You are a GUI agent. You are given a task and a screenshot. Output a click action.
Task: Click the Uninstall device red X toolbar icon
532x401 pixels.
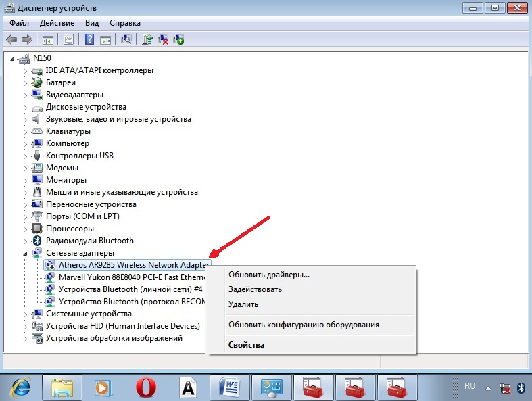[x=163, y=39]
